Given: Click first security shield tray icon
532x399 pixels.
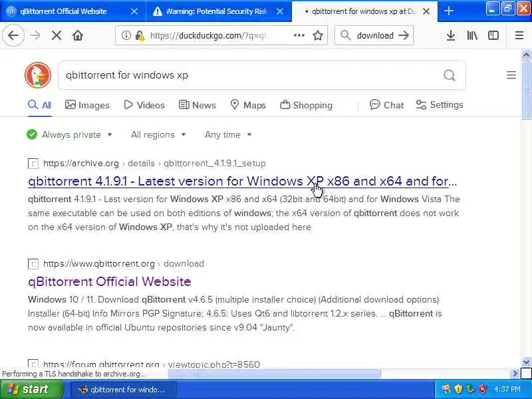Looking at the screenshot, I should [x=458, y=389].
